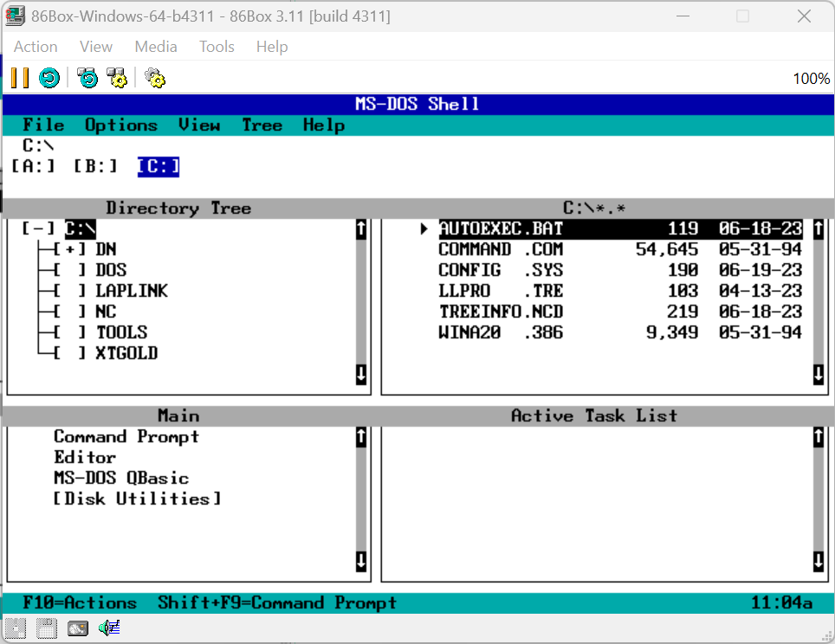Open the 86Box View menu
The height and width of the screenshot is (644, 835).
[96, 47]
